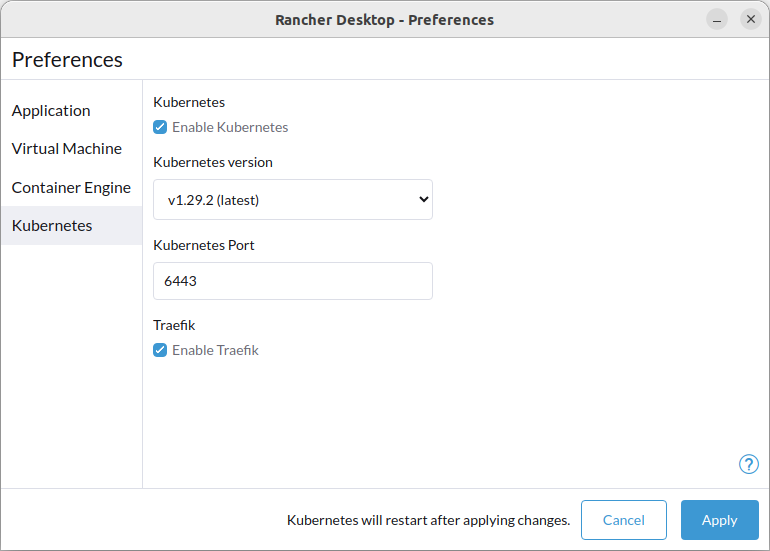This screenshot has height=551, width=770.
Task: Switch to the Application section
Action: tap(51, 111)
